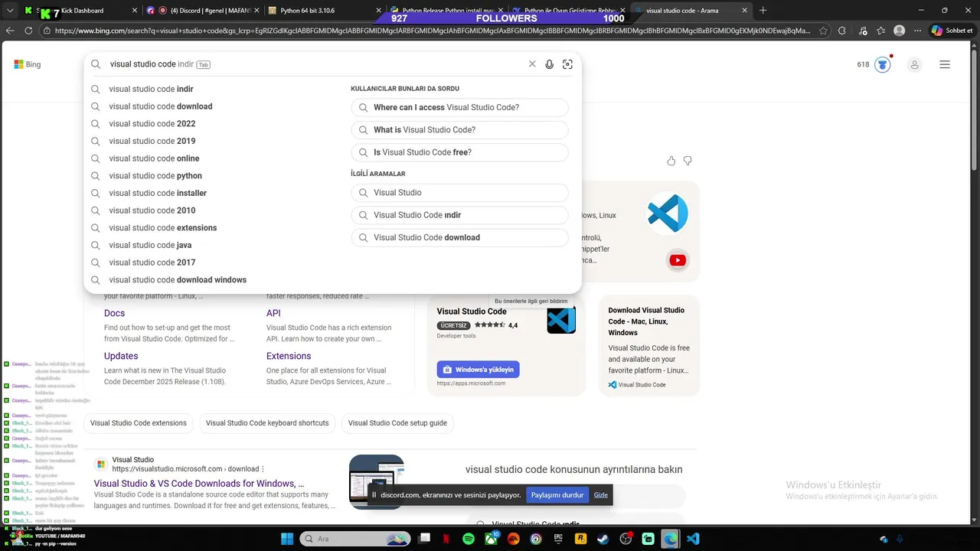Click the Visual Studio Code keyboard shortcuts chip
The width and height of the screenshot is (980, 551).
(267, 423)
